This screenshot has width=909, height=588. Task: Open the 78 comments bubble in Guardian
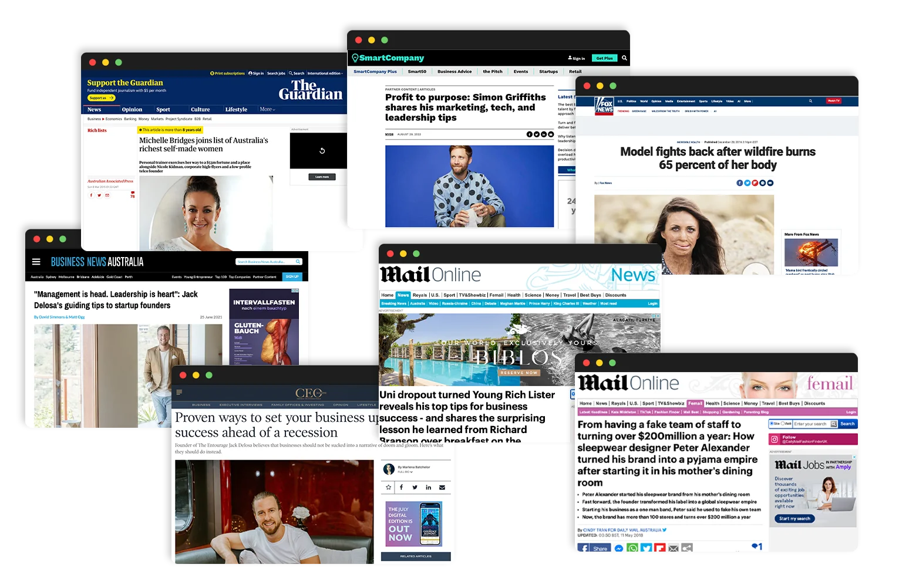pos(133,194)
